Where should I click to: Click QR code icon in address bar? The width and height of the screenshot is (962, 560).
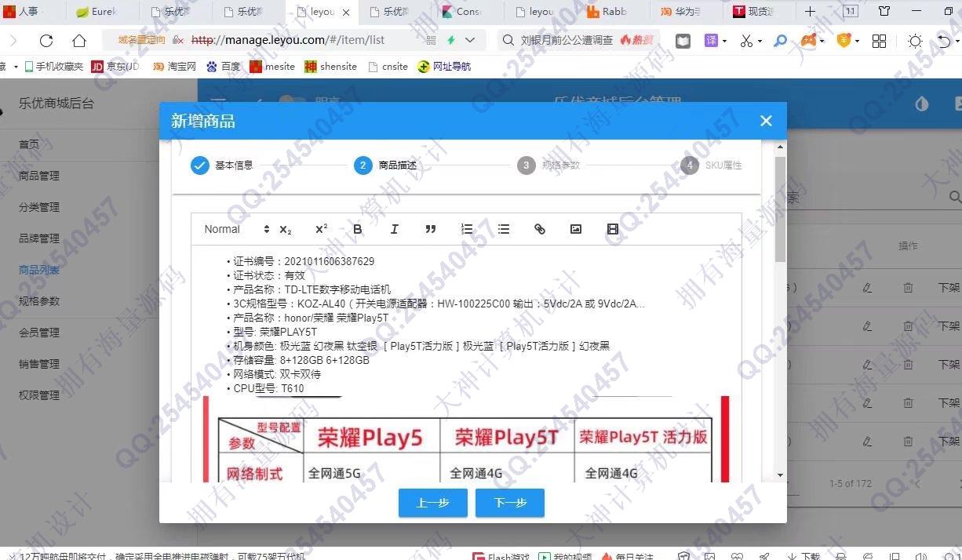(431, 40)
